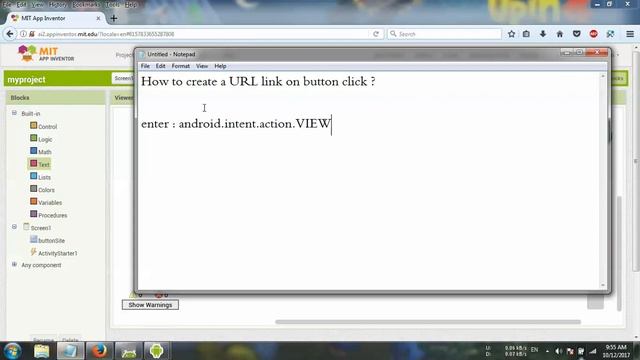Click the Adblock red icon in toolbar

[x=593, y=34]
